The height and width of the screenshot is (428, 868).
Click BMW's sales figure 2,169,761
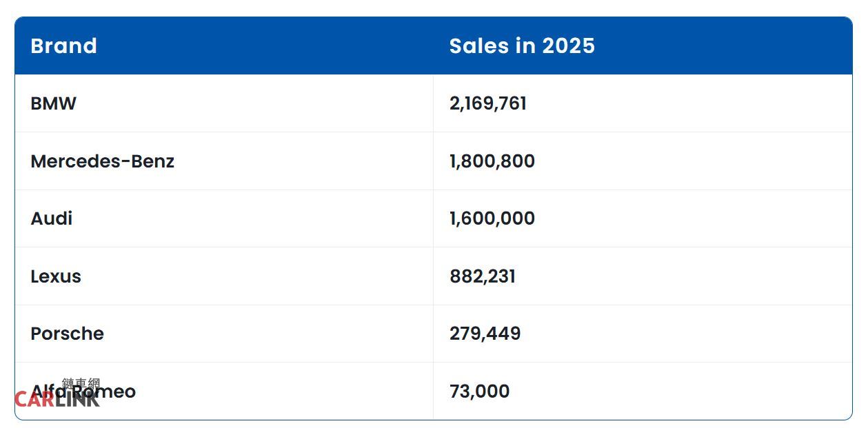(x=488, y=103)
